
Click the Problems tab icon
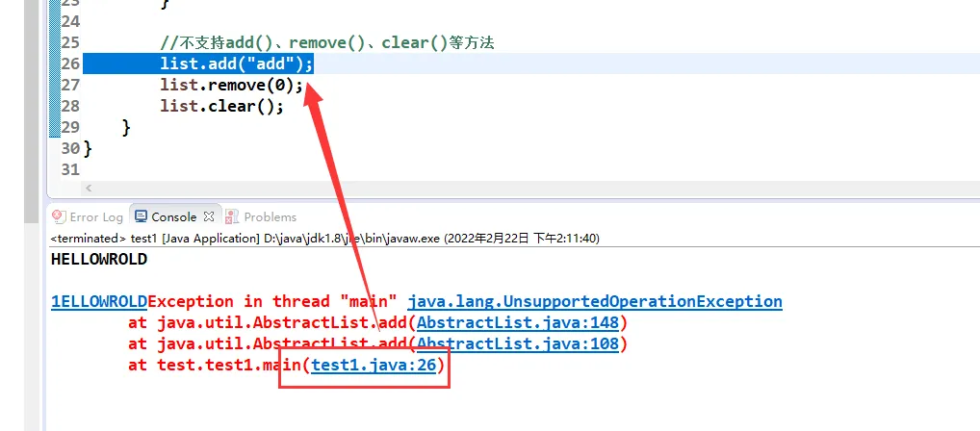[x=232, y=216]
